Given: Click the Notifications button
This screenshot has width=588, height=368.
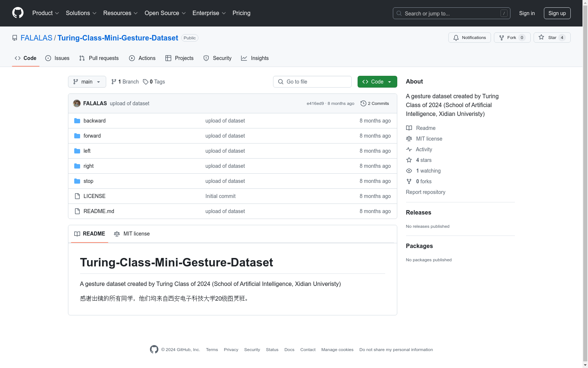Looking at the screenshot, I should click(x=470, y=38).
